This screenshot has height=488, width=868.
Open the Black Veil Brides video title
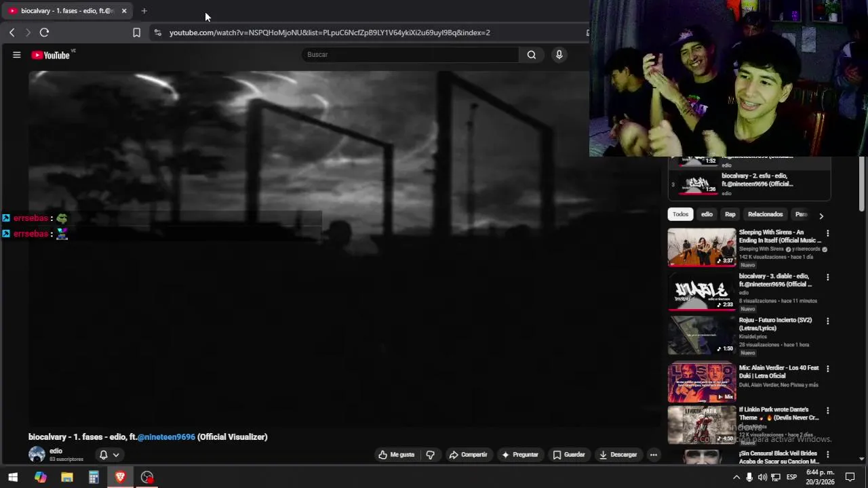click(778, 457)
